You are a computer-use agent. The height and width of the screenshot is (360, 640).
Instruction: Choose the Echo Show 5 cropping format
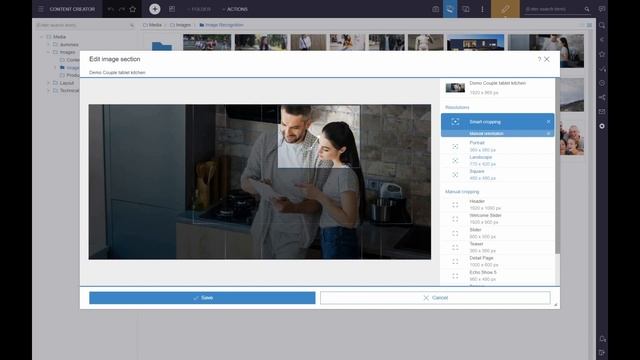coord(498,276)
